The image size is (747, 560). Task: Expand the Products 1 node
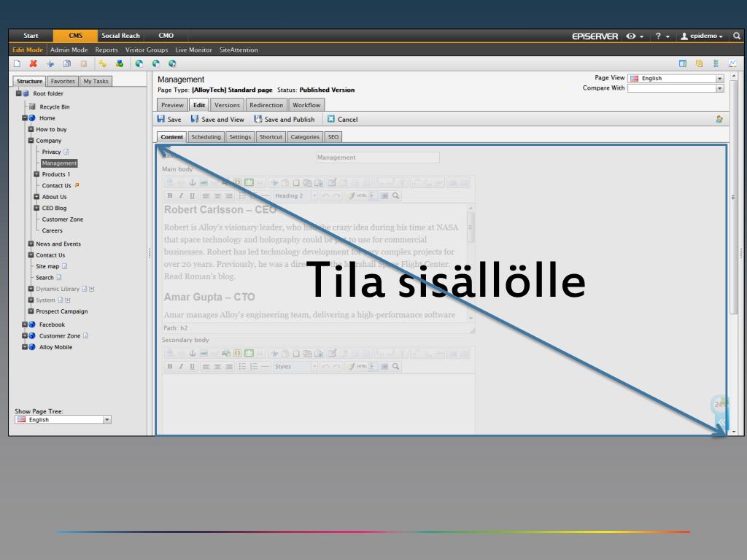(x=36, y=174)
